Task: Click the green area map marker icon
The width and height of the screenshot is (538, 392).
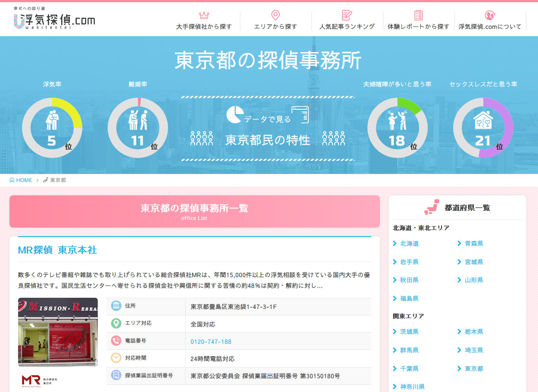Action: click(x=116, y=323)
